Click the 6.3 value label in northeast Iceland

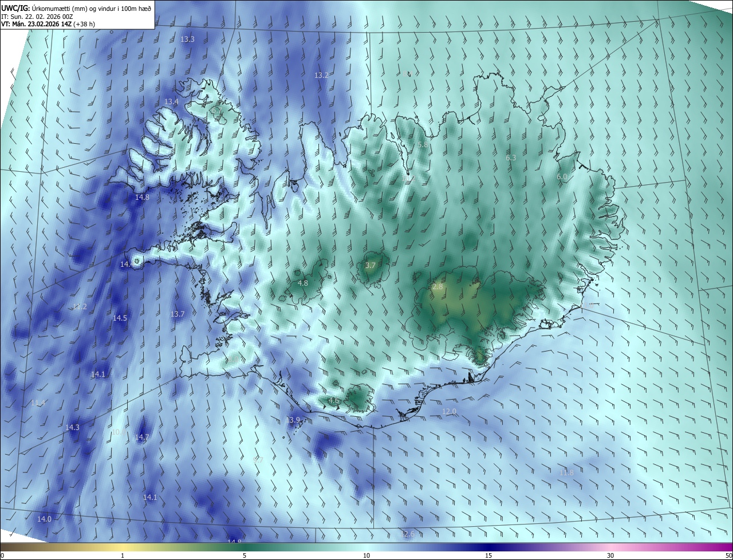(511, 158)
